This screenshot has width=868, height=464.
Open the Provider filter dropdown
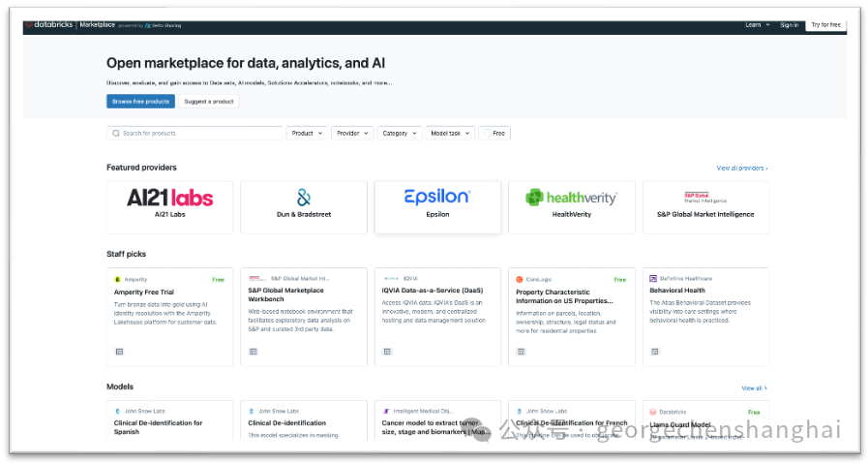tap(352, 133)
